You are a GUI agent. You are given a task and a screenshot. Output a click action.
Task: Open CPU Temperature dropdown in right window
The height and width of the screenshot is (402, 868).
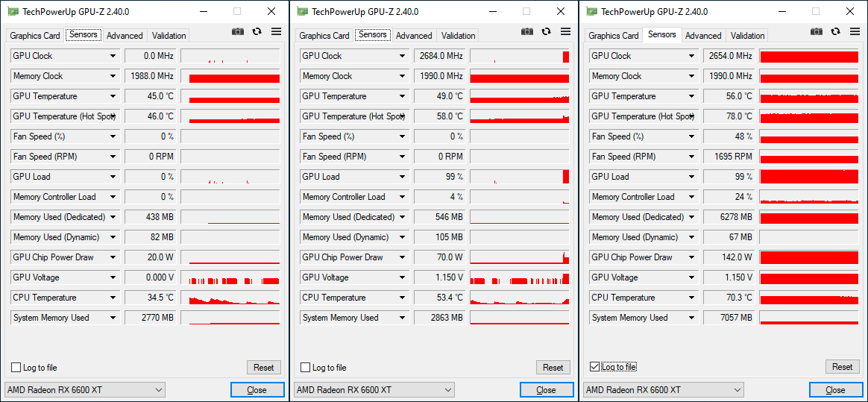[x=692, y=298]
